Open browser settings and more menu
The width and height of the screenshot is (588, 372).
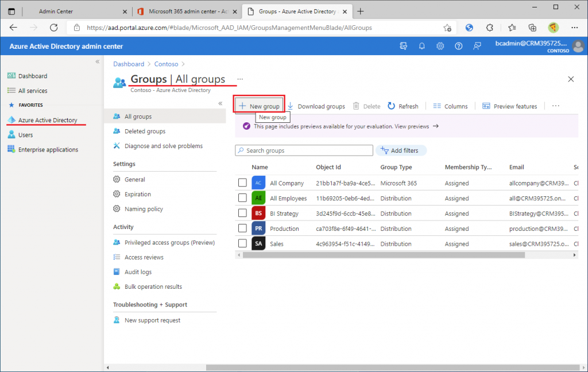[x=574, y=28]
